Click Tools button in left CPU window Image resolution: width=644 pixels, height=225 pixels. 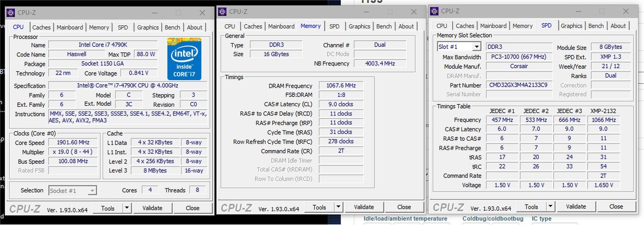[108, 208]
